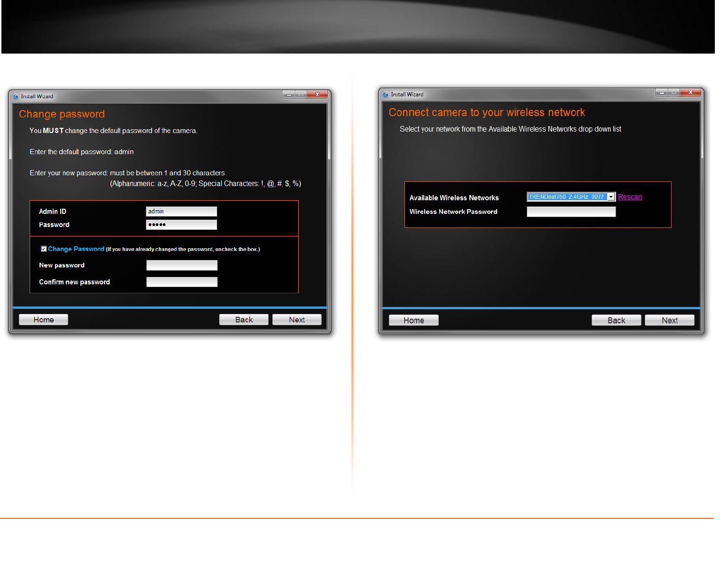The image size is (728, 564).
Task: Click Back in Change password window
Action: click(x=244, y=320)
